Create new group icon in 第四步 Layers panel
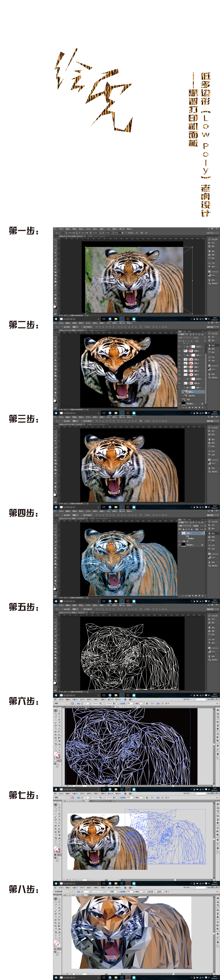The width and height of the screenshot is (220, 980). 196,596
